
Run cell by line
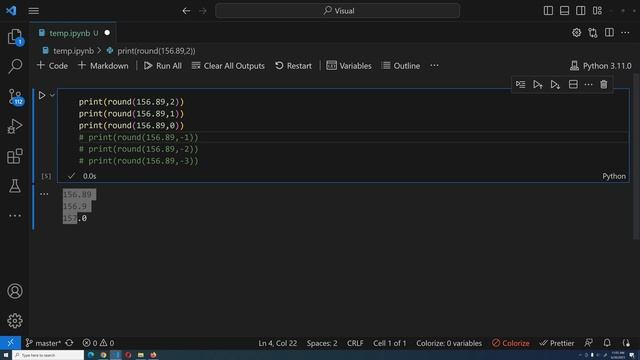(520, 84)
